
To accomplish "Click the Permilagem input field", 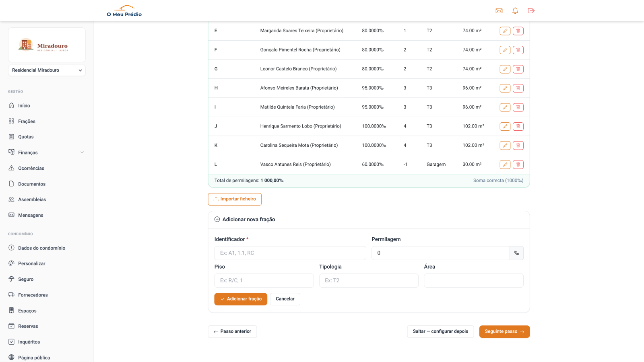I will (x=441, y=253).
